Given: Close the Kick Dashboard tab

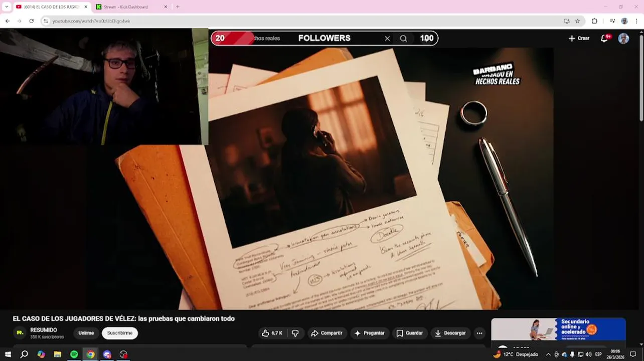Looking at the screenshot, I should coord(166,7).
